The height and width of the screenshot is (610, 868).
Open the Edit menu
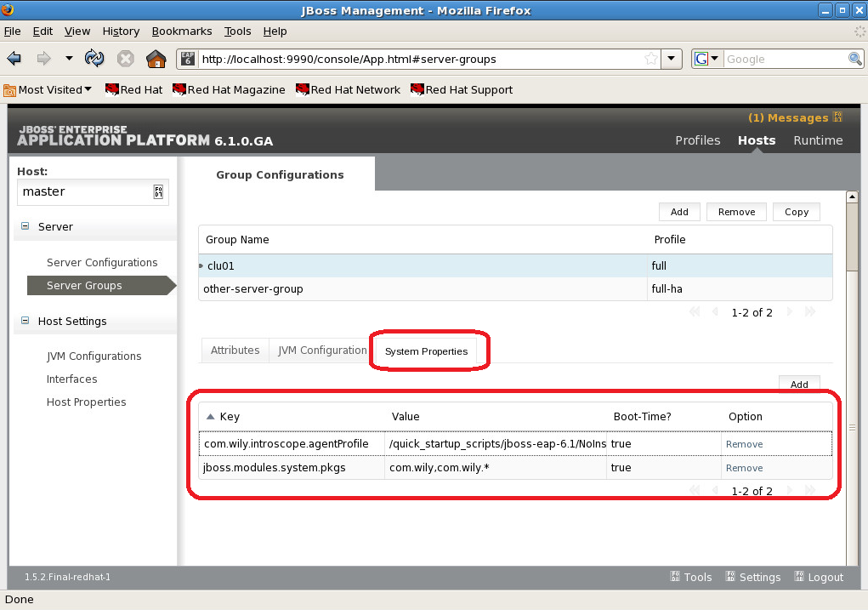(43, 31)
